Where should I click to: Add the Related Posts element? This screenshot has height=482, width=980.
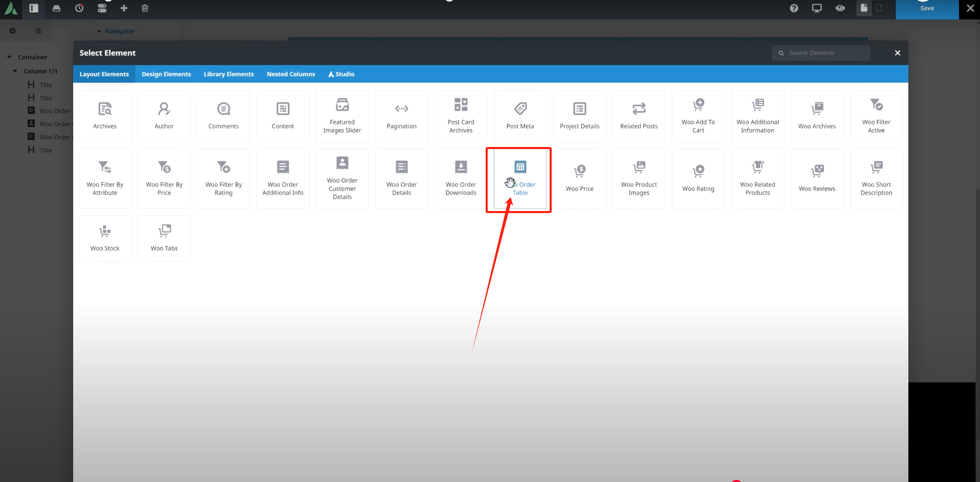tap(639, 116)
